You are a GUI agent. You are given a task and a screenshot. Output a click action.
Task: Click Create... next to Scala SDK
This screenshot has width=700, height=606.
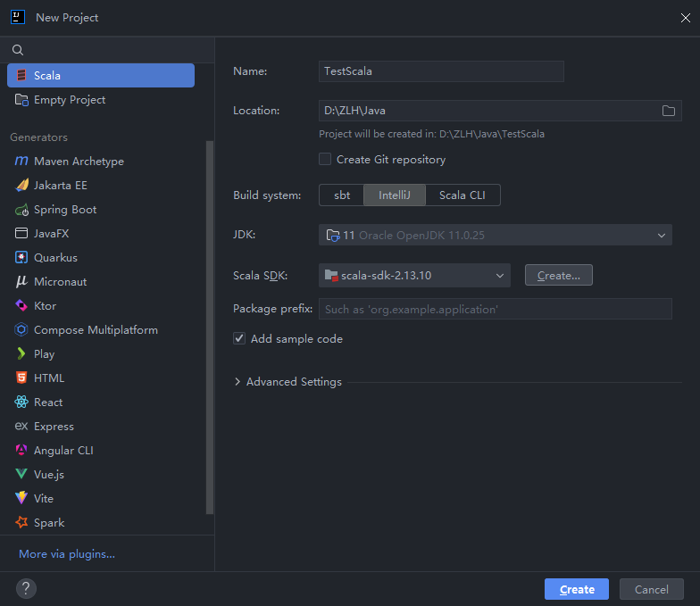[559, 275]
